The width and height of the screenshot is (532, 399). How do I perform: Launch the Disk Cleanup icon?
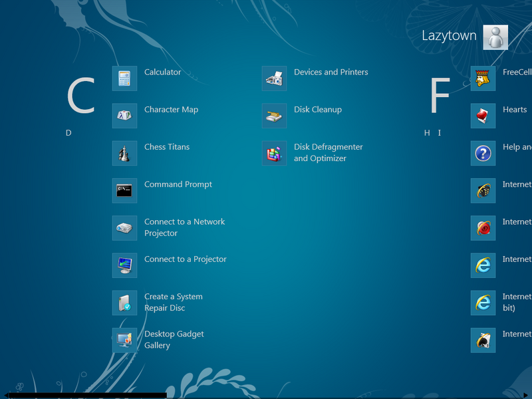(x=274, y=116)
